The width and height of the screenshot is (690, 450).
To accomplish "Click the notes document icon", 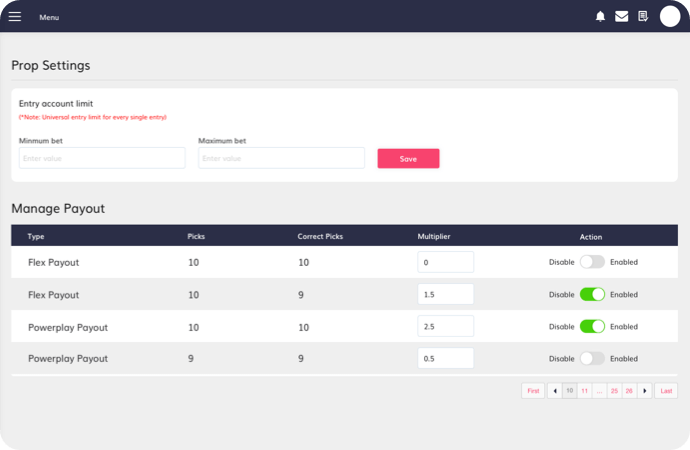I will pos(643,16).
